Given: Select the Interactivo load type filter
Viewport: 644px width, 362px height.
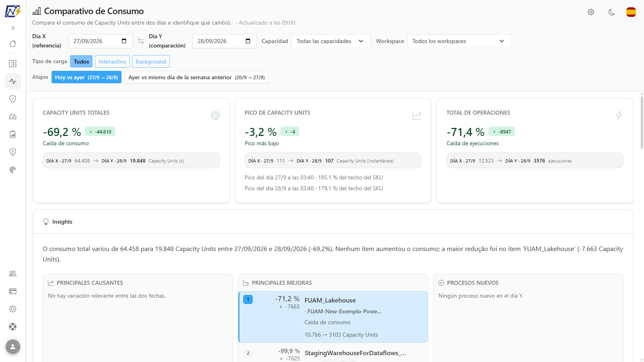Looking at the screenshot, I should pos(112,62).
